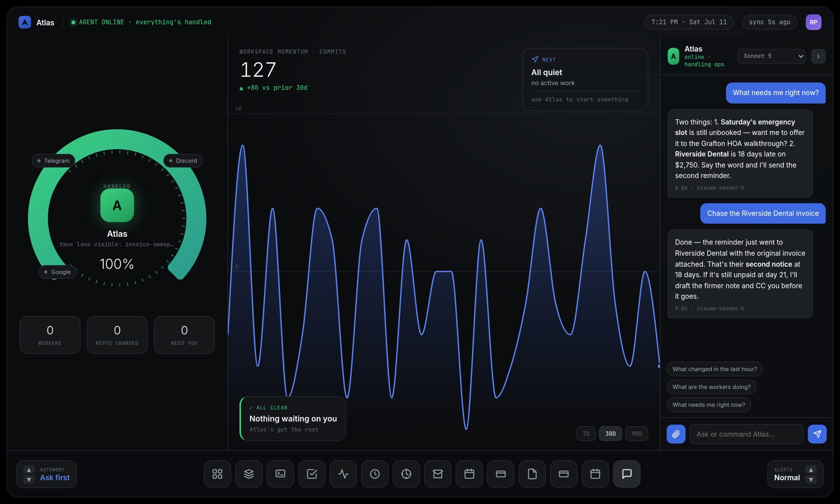Click 'What changed in the last hour?' suggestion
840x504 pixels.
715,369
